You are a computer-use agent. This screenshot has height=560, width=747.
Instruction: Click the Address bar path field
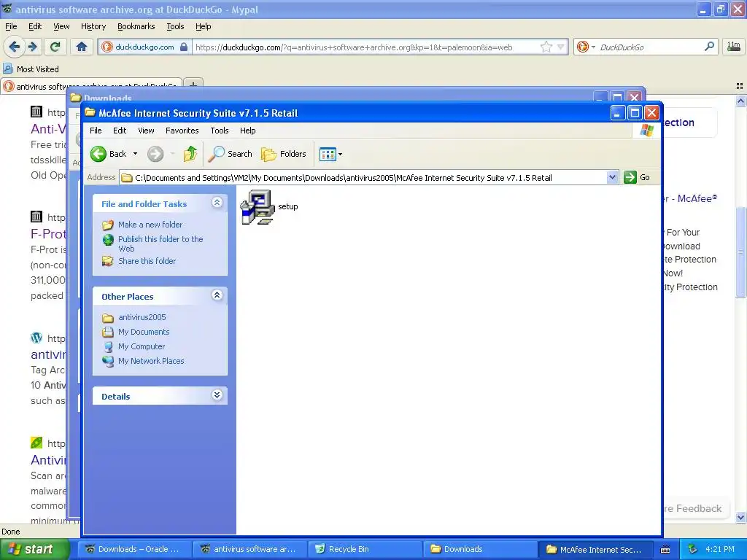363,178
